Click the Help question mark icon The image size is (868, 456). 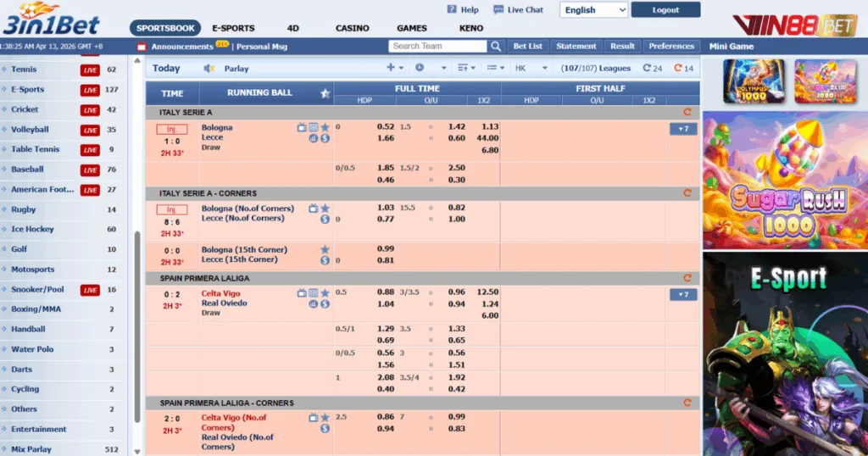coord(452,9)
